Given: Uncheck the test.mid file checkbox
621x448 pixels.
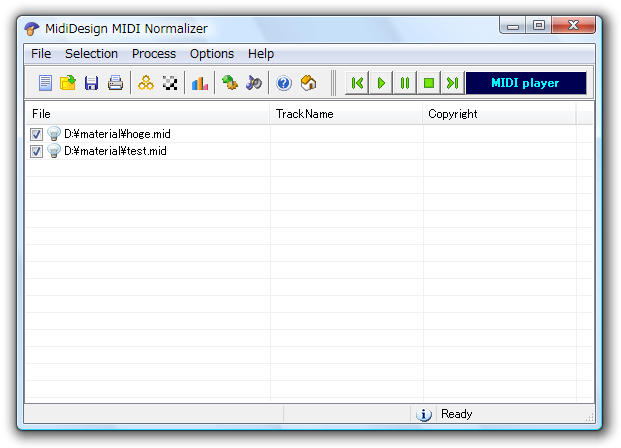Looking at the screenshot, I should [36, 151].
